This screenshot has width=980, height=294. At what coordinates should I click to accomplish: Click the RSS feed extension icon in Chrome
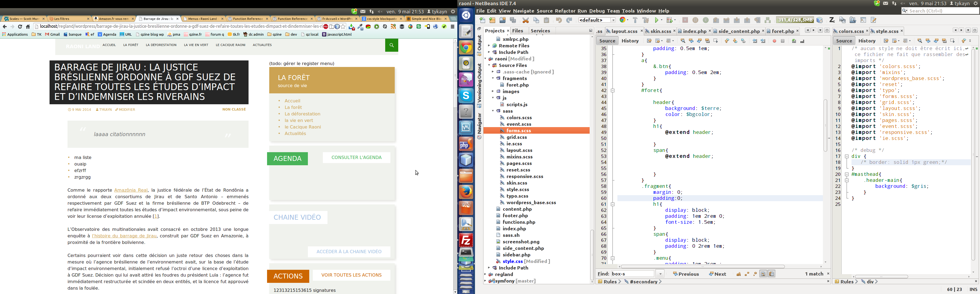click(393, 27)
